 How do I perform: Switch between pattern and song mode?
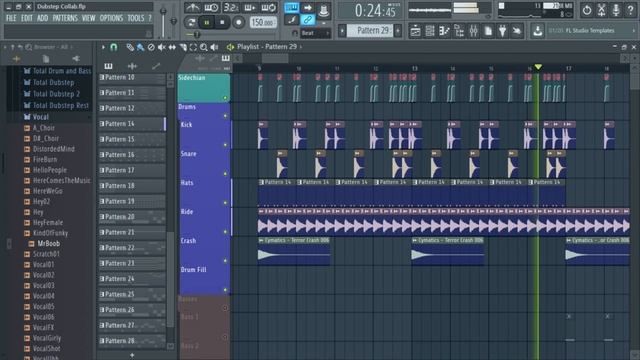tap(191, 22)
